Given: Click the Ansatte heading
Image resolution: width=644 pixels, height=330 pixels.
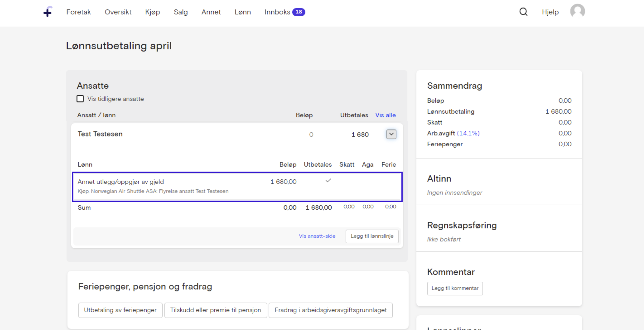Looking at the screenshot, I should click(x=93, y=86).
